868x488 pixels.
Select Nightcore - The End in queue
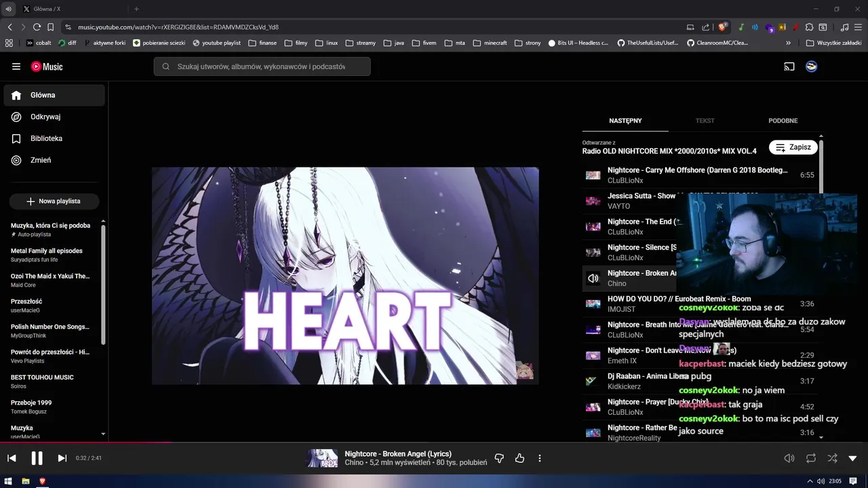pos(700,226)
